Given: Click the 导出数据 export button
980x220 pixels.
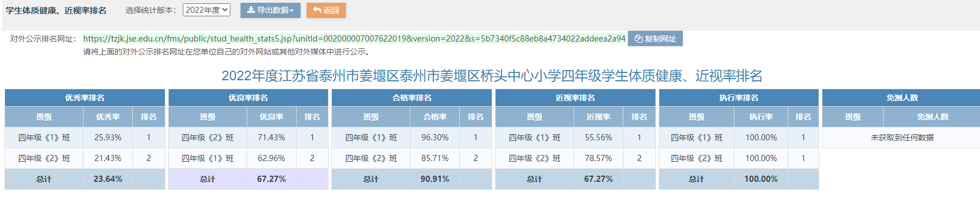Looking at the screenshot, I should pyautogui.click(x=270, y=10).
